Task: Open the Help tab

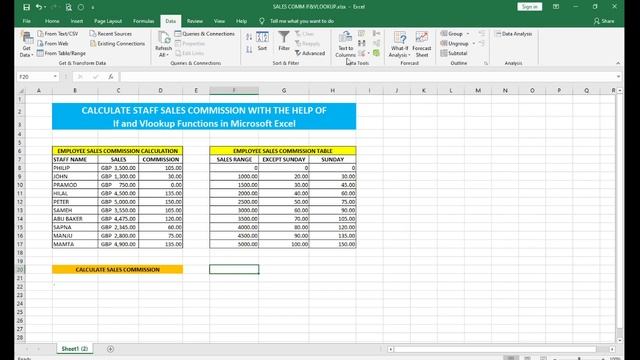Action: pyautogui.click(x=241, y=21)
